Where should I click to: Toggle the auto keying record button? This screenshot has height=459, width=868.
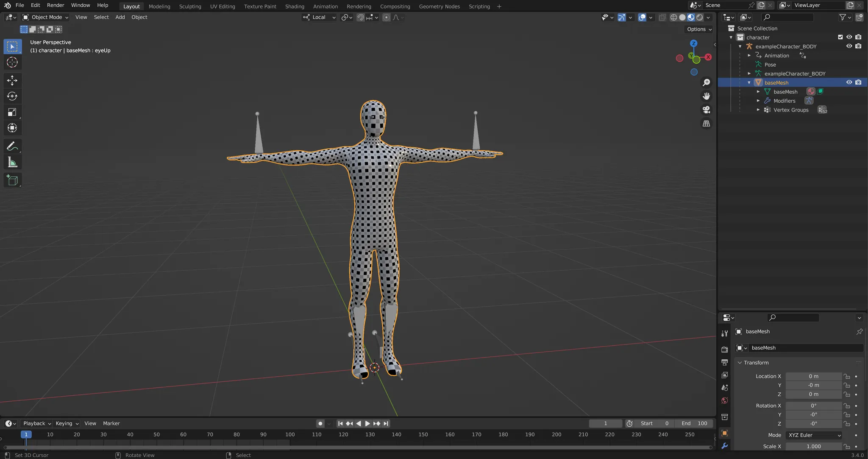coord(320,423)
